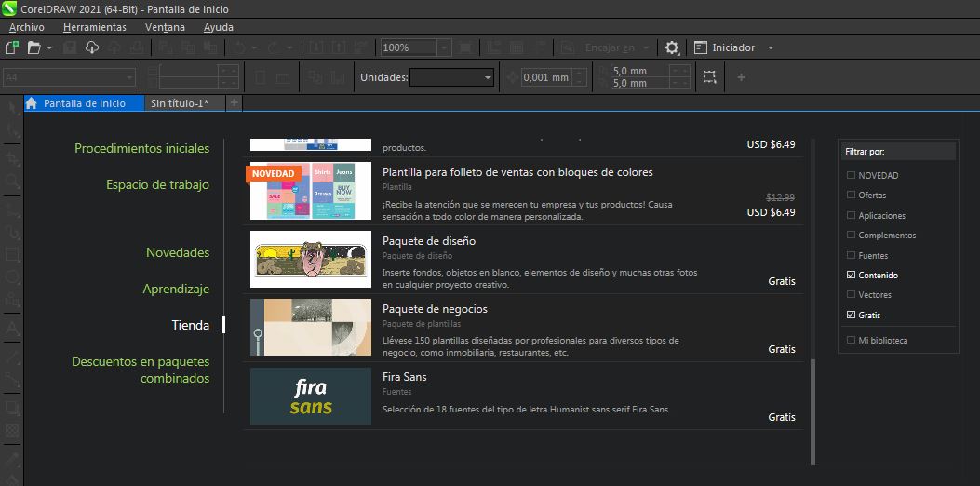Click the store list vertical scrollbar
The width and height of the screenshot is (980, 486).
click(812, 411)
